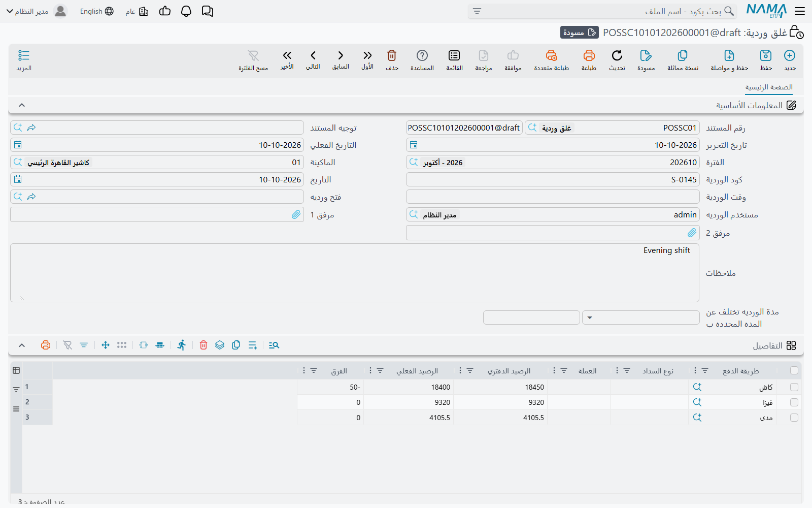This screenshot has height=508, width=812.
Task: Open the مدير النظام user menu
Action: coord(37,11)
